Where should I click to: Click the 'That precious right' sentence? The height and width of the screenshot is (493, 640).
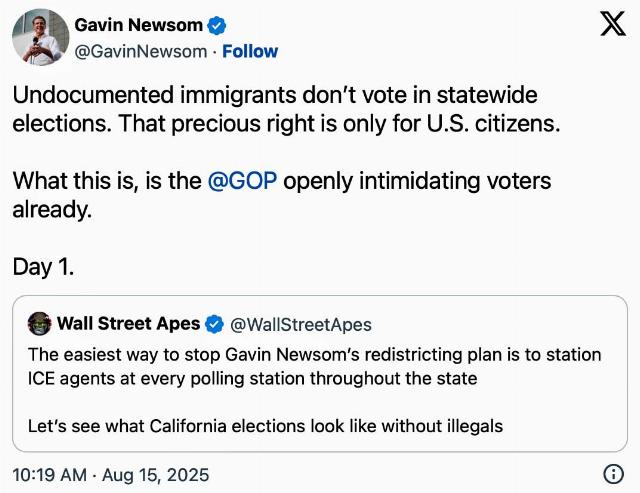click(340, 124)
